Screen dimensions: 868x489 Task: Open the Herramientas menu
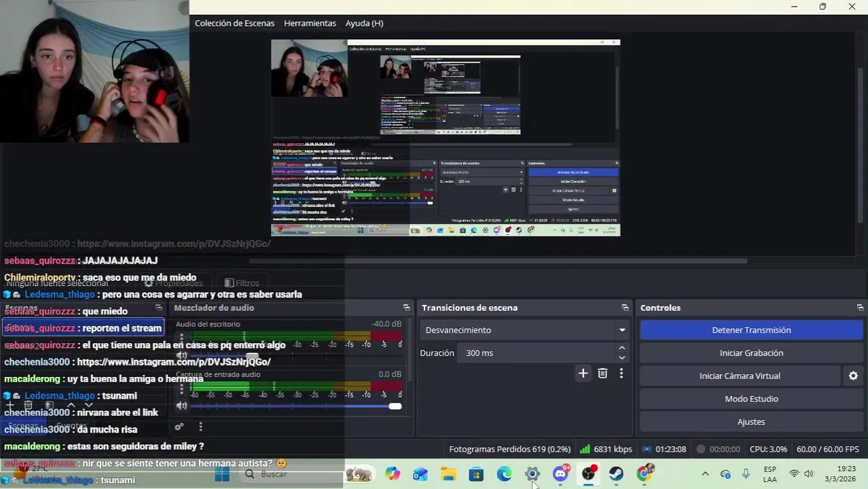pyautogui.click(x=310, y=23)
